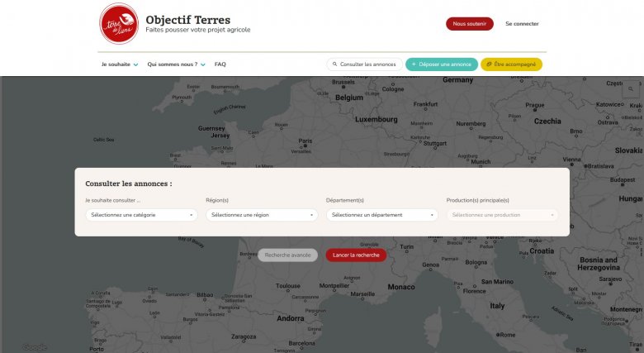Click Toulouse label on the map
The width and height of the screenshot is (644, 353).
coord(288,285)
